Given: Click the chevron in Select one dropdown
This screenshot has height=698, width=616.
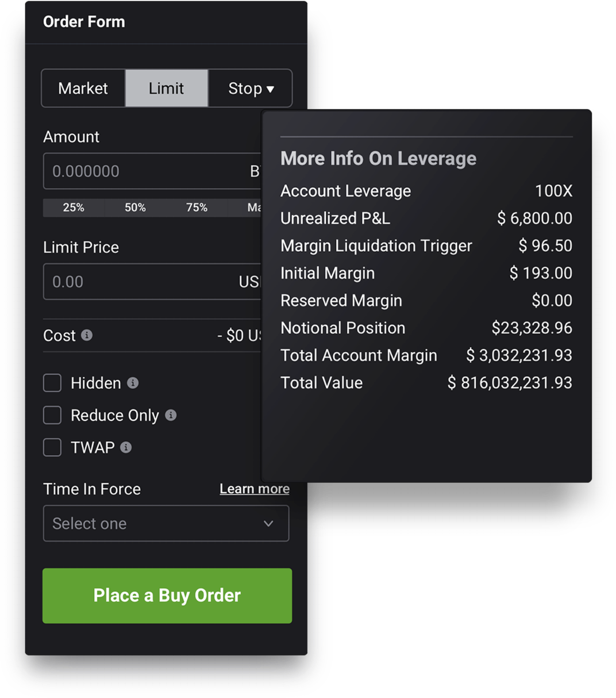Looking at the screenshot, I should coord(268,524).
